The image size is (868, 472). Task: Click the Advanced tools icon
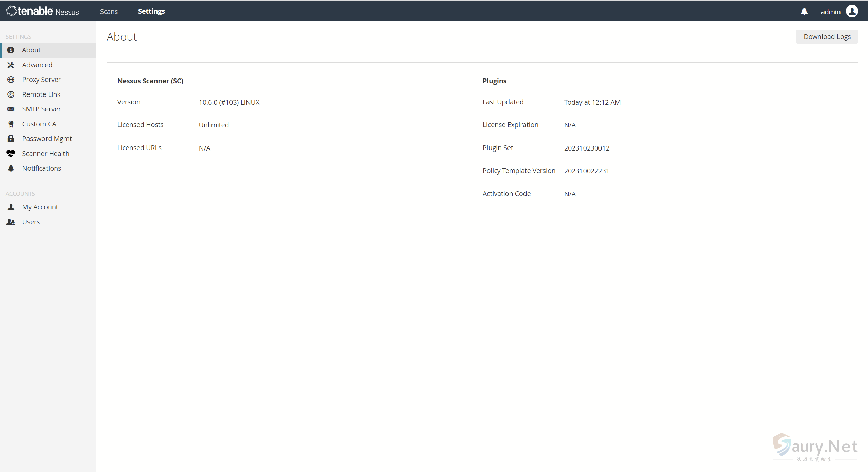coord(11,65)
